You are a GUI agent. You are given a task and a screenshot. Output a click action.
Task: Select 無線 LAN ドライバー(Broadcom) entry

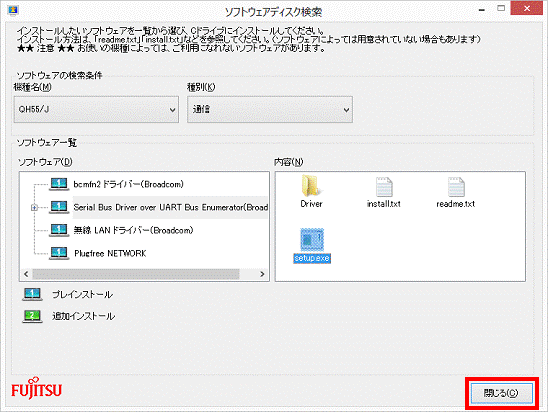tap(133, 230)
